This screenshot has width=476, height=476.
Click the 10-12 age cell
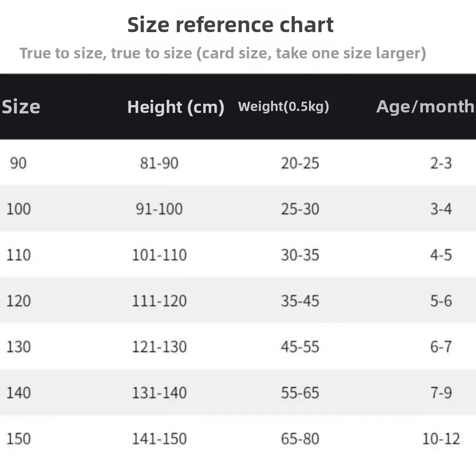[441, 439]
